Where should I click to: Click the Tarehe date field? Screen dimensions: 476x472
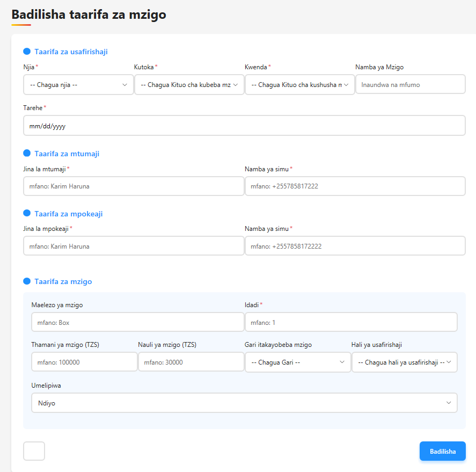tap(244, 126)
